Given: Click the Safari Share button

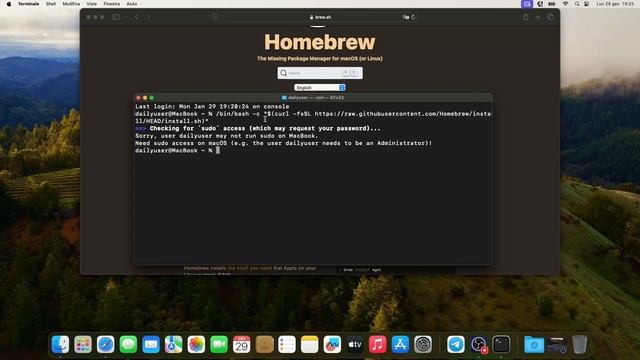Looking at the screenshot, I should (x=526, y=17).
